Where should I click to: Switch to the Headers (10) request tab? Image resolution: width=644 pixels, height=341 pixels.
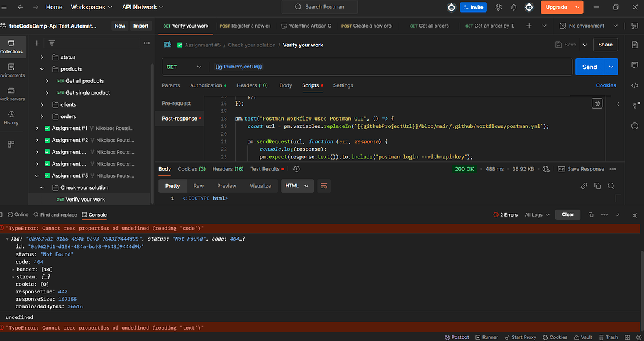click(252, 85)
